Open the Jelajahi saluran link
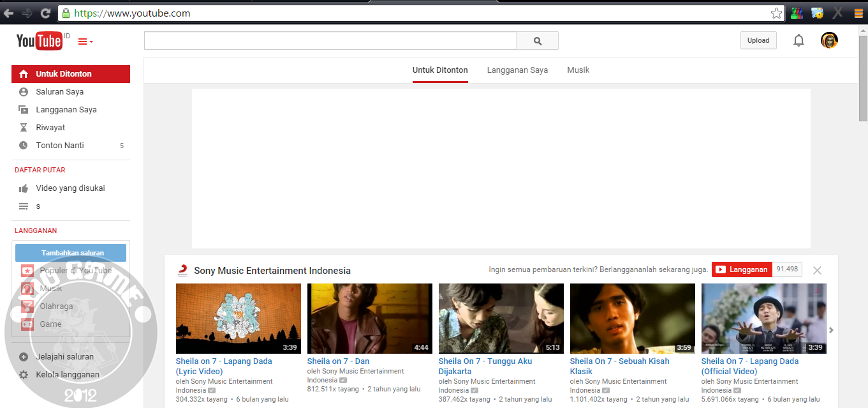This screenshot has width=868, height=408. pos(64,356)
